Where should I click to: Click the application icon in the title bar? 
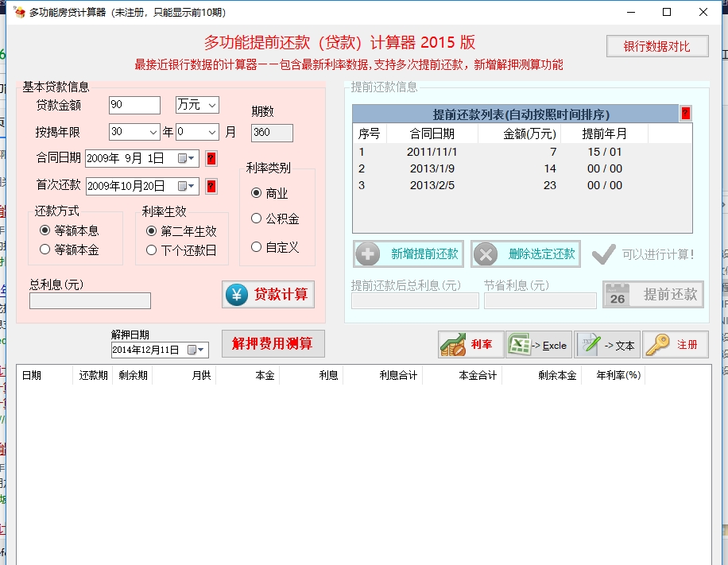[19, 12]
